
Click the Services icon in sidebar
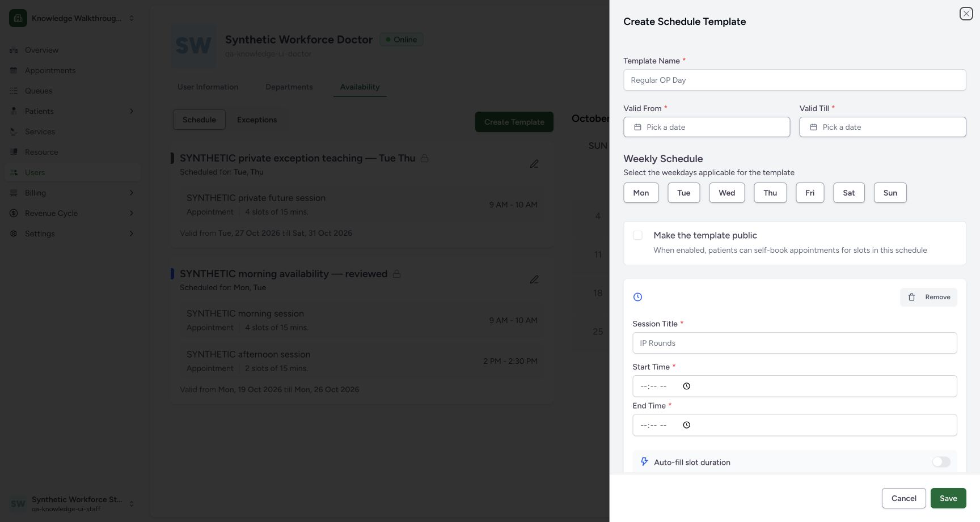(x=14, y=131)
